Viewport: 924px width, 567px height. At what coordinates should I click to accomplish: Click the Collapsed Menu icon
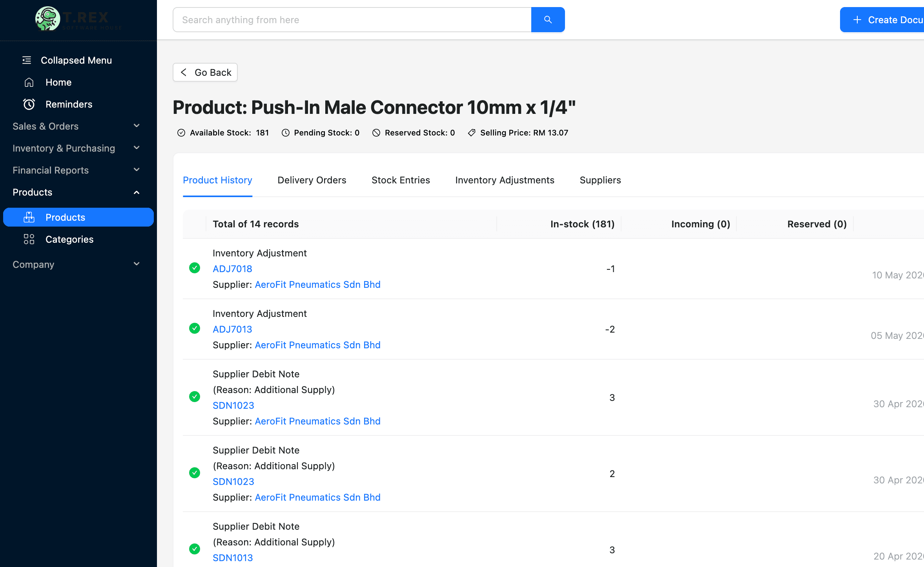coord(26,60)
